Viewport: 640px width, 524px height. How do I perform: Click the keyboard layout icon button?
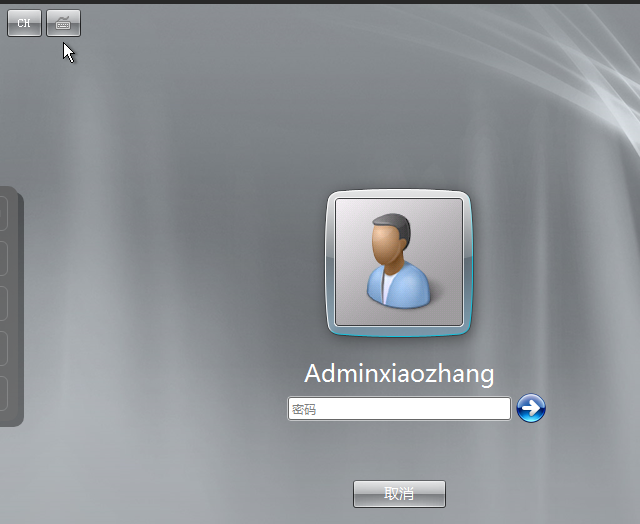(x=63, y=23)
